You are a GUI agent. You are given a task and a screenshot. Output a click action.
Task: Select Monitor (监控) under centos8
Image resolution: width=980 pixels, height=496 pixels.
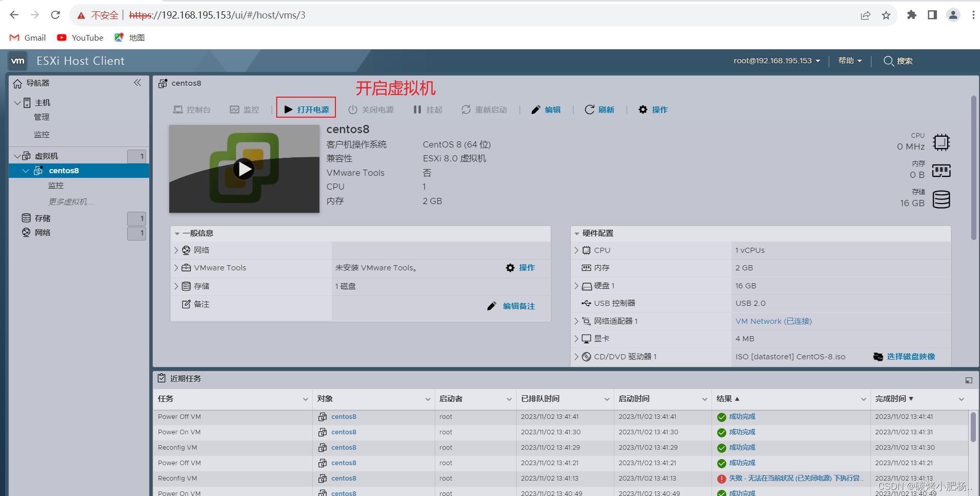pos(56,186)
